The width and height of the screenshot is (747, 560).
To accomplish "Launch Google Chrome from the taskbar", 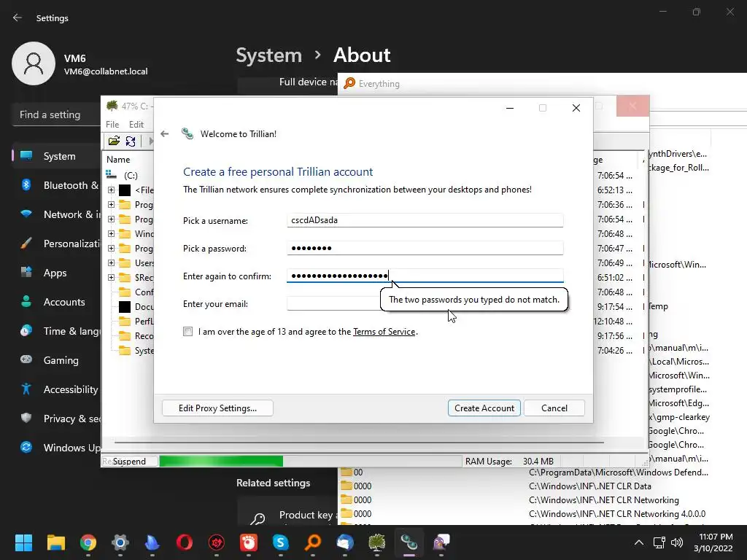I will 88,542.
